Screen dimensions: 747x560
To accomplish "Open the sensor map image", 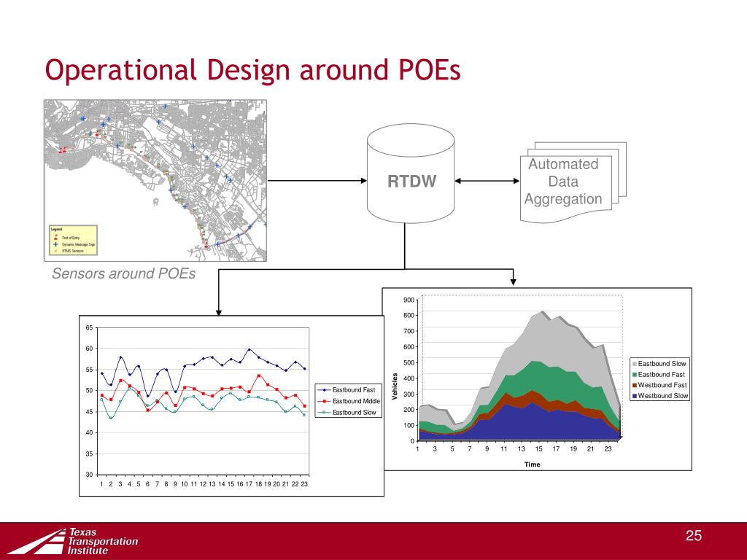I will tap(155, 181).
